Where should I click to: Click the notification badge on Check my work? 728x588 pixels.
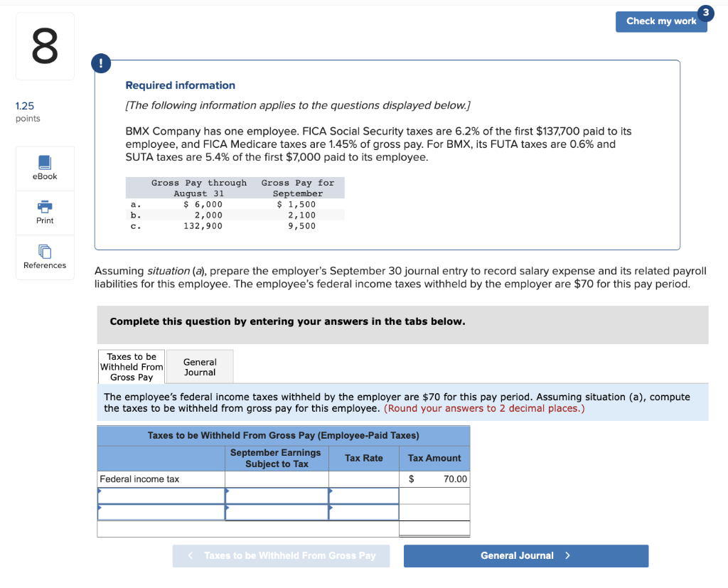pos(705,12)
